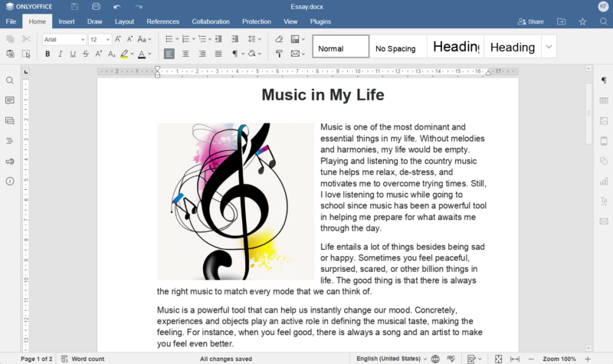Screen dimensions: 613x364
Task: Click the Print icon in title bar
Action: click(x=96, y=7)
